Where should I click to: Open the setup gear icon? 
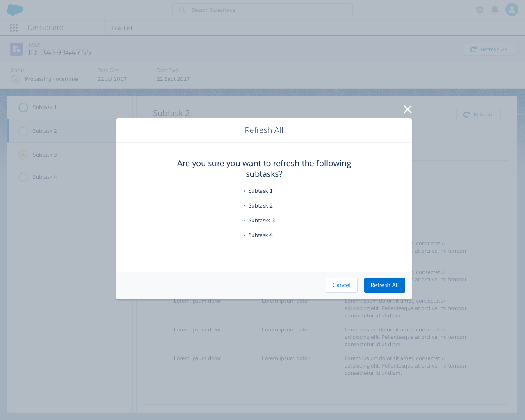[x=479, y=10]
